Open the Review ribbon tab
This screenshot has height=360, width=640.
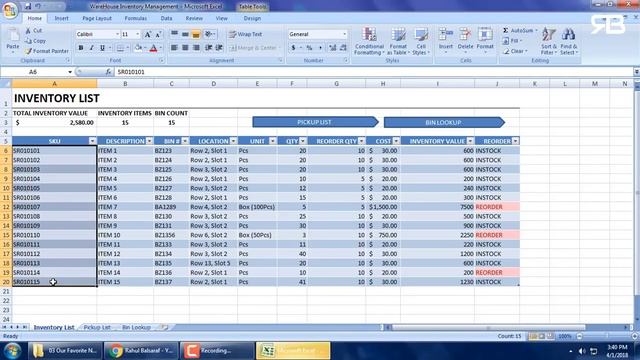click(194, 18)
